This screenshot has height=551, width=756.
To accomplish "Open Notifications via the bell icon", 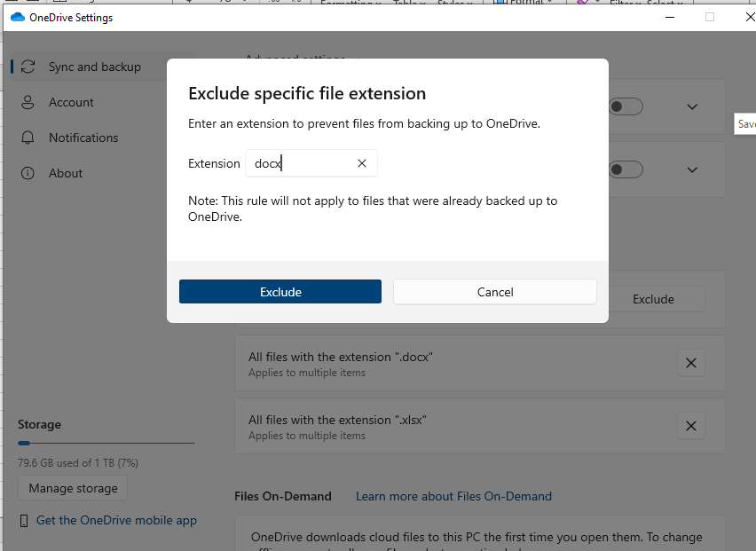I will (x=28, y=138).
